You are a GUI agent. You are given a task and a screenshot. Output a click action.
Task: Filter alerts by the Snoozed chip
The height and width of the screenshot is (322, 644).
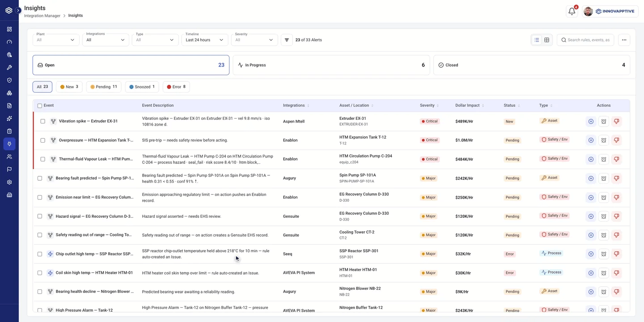[x=142, y=87]
